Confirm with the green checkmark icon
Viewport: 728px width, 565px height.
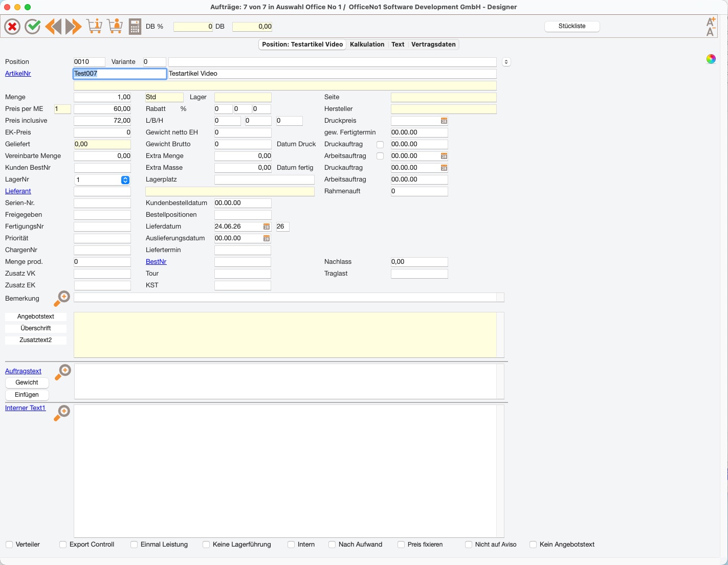pos(33,27)
